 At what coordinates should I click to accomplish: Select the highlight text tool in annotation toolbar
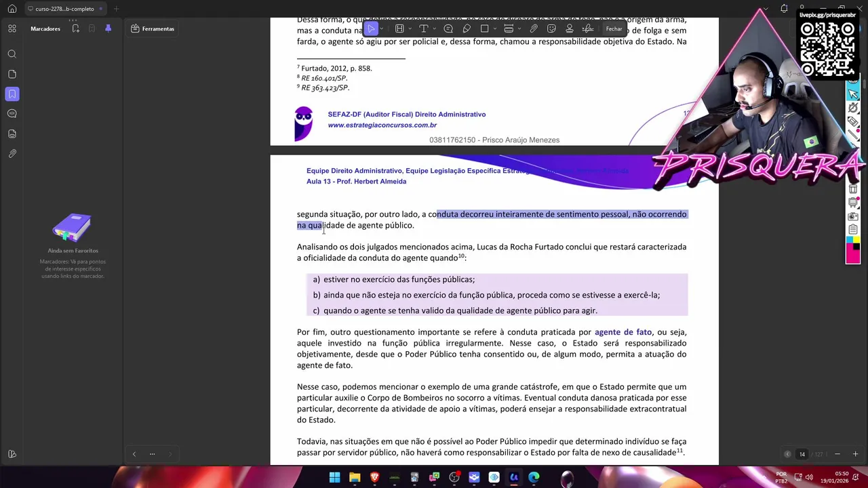[x=399, y=28]
